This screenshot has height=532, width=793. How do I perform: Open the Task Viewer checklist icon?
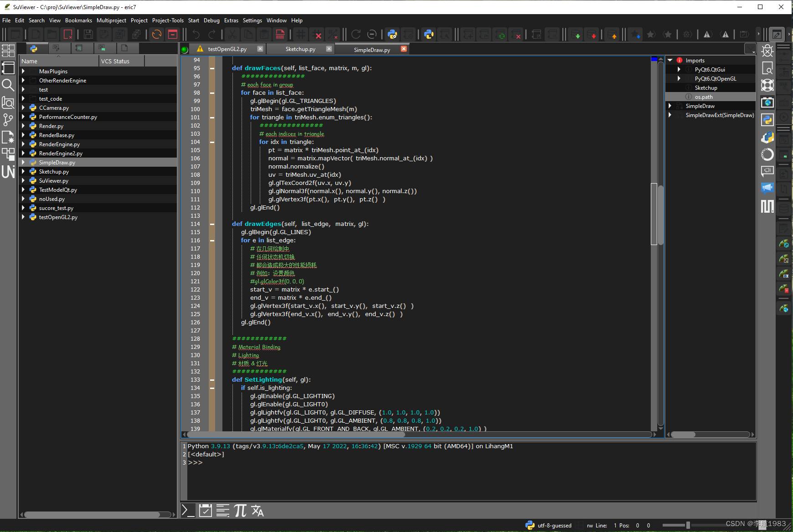point(206,511)
